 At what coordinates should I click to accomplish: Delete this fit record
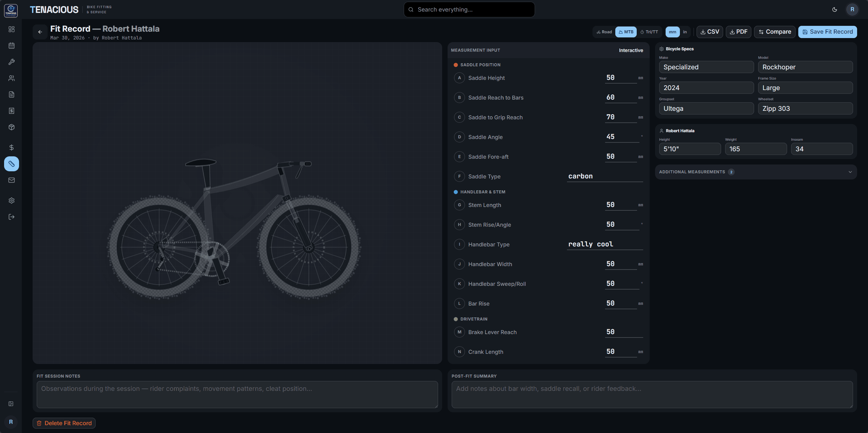pos(64,423)
